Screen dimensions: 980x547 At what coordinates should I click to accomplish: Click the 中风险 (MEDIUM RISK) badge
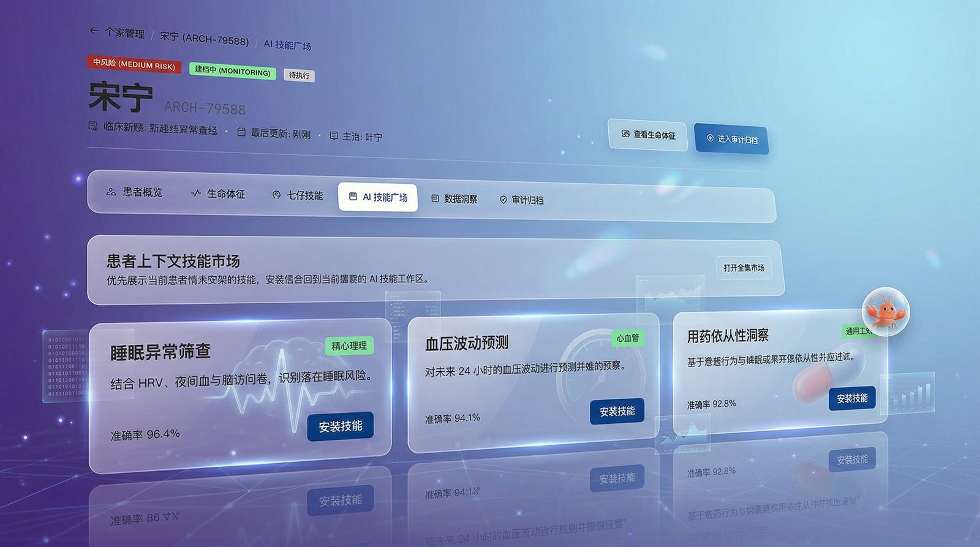134,64
